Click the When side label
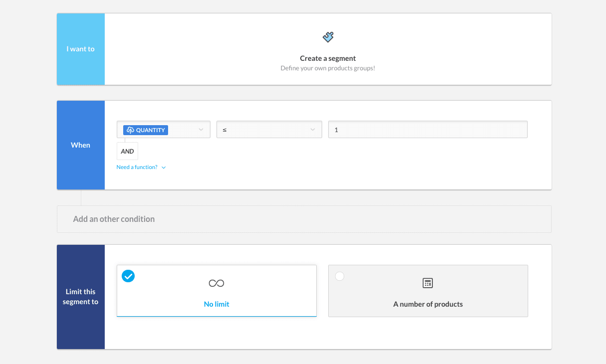606x364 pixels. tap(81, 145)
